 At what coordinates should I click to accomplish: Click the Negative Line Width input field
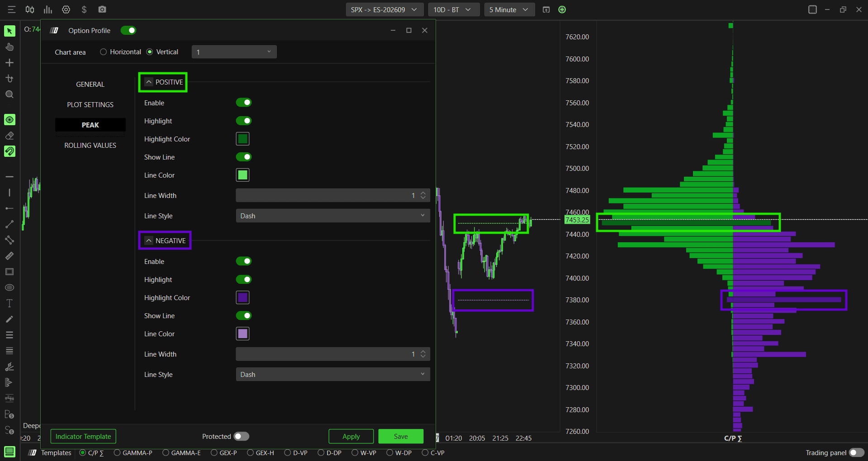pos(333,354)
